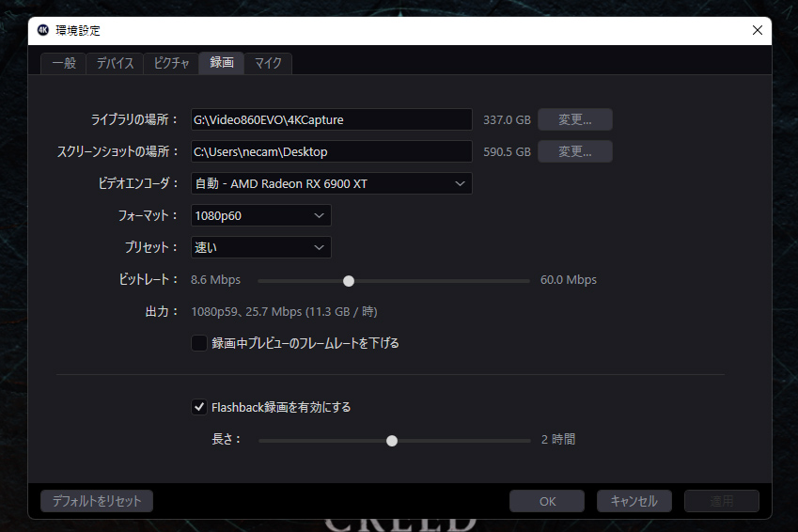Expand the プリセット dropdown showing 速い
The height and width of the screenshot is (532, 798).
261,247
